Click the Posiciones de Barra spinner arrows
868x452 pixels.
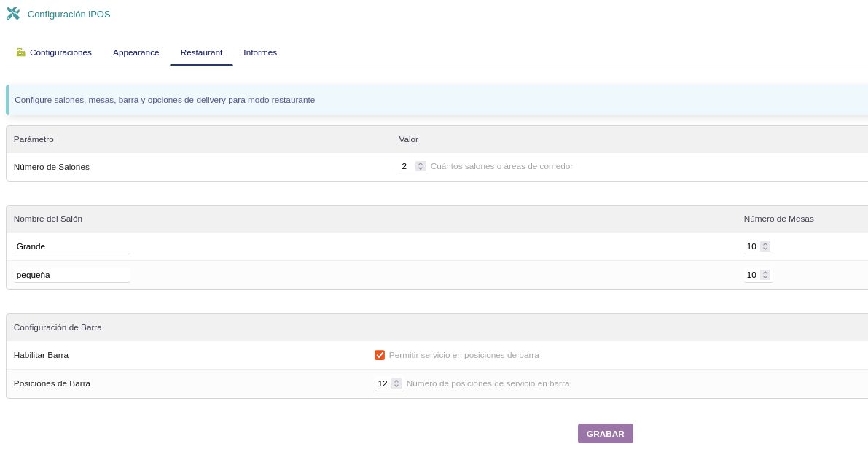point(396,383)
